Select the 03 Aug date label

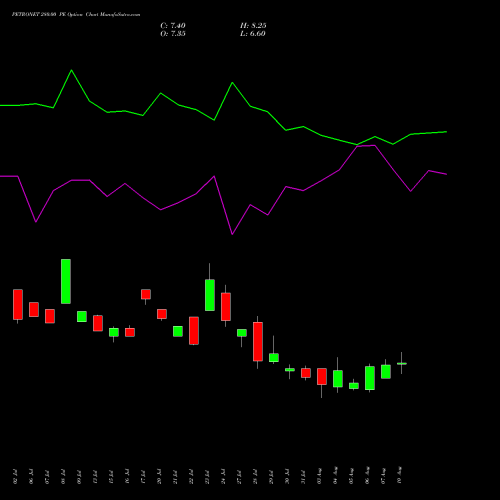(319, 476)
